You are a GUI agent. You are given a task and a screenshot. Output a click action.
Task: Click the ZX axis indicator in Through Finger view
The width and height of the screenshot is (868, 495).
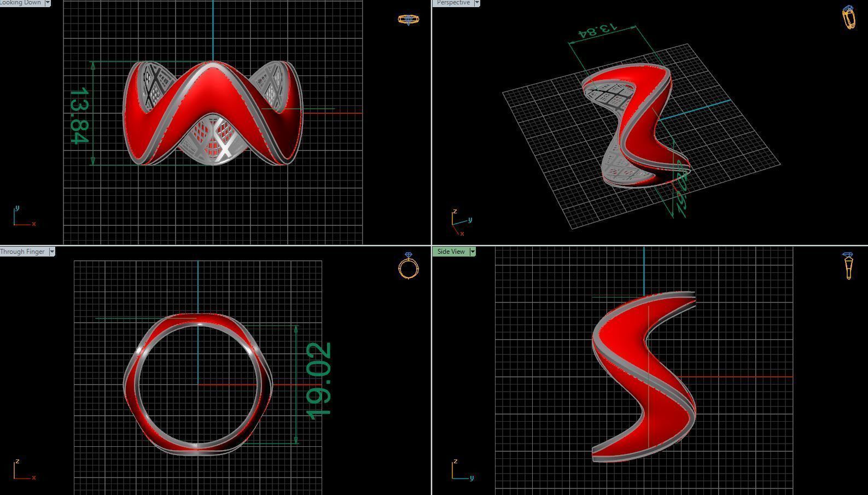pyautogui.click(x=25, y=470)
